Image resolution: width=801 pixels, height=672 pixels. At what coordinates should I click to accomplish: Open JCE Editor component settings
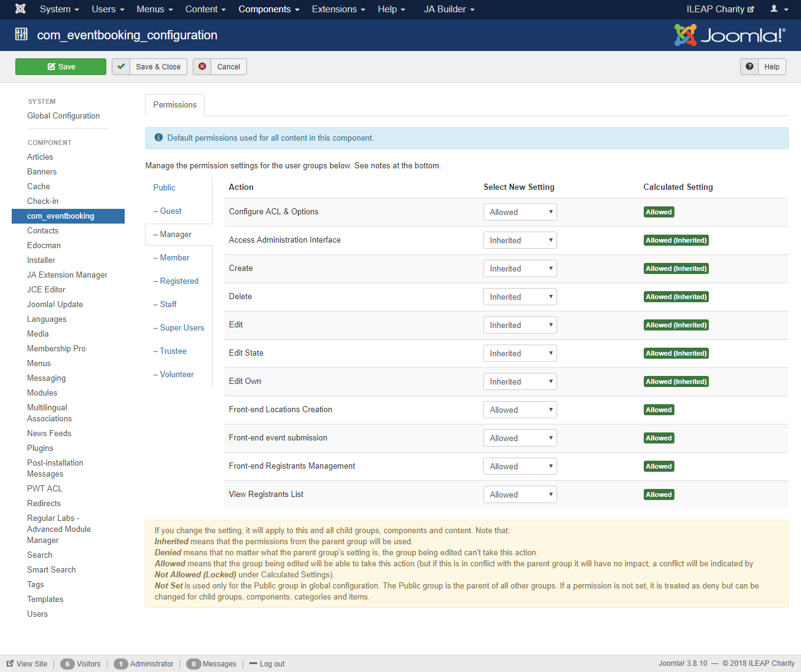(x=46, y=289)
